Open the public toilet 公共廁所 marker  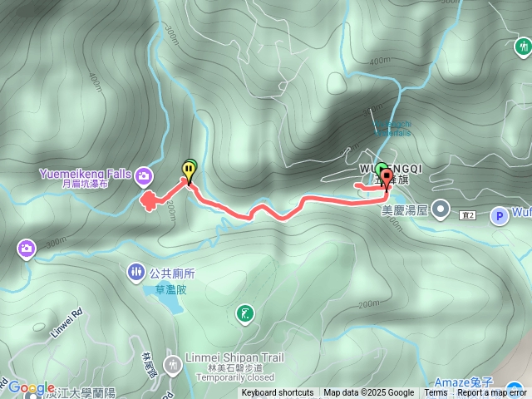pos(136,272)
